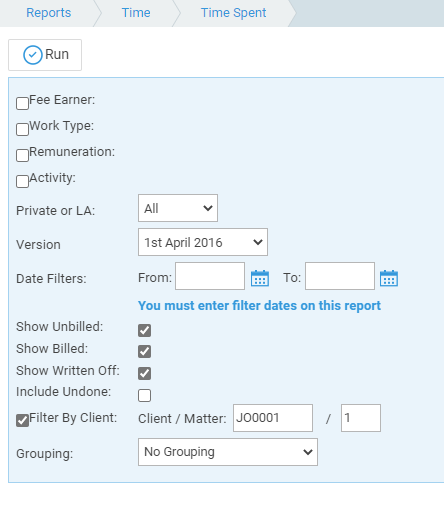Image resolution: width=444 pixels, height=530 pixels.
Task: Tick the Include Undone checkbox
Action: (x=144, y=395)
